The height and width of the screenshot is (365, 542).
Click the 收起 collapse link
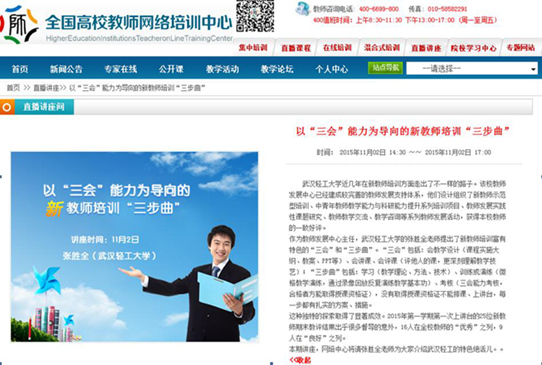coord(300,360)
